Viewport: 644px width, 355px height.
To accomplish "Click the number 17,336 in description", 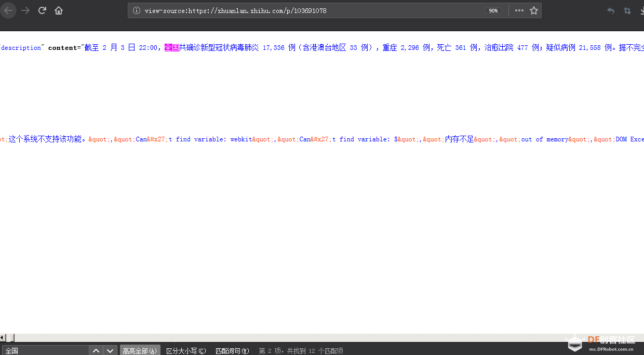I will point(274,48).
